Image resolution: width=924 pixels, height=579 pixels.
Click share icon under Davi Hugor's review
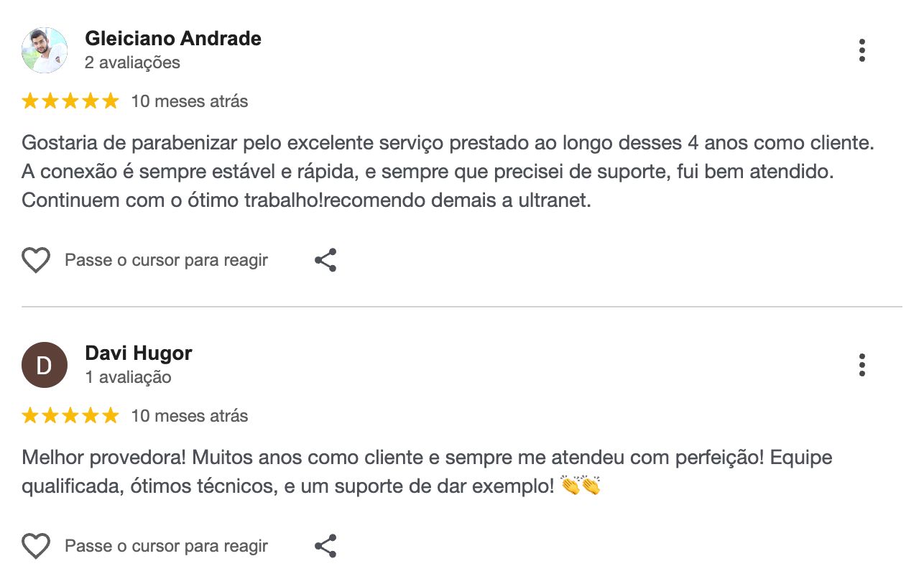pyautogui.click(x=325, y=546)
